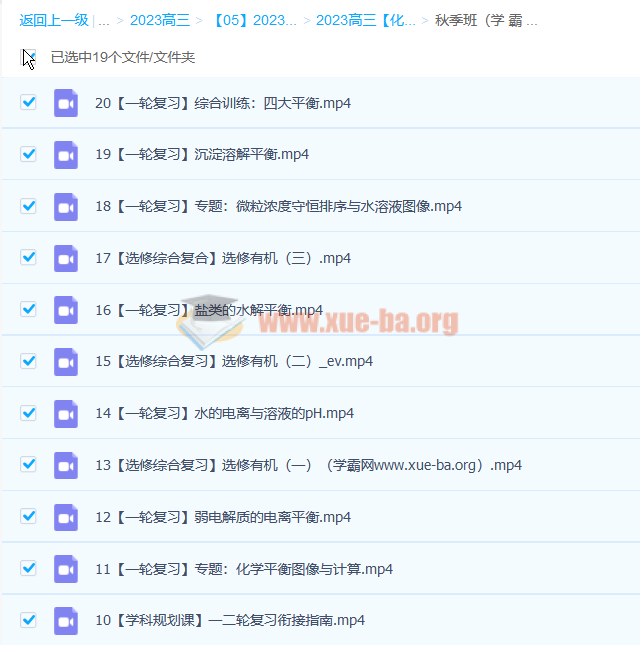This screenshot has width=640, height=645.
Task: Click video icon for file 20 综合训练
Action: click(x=66, y=103)
